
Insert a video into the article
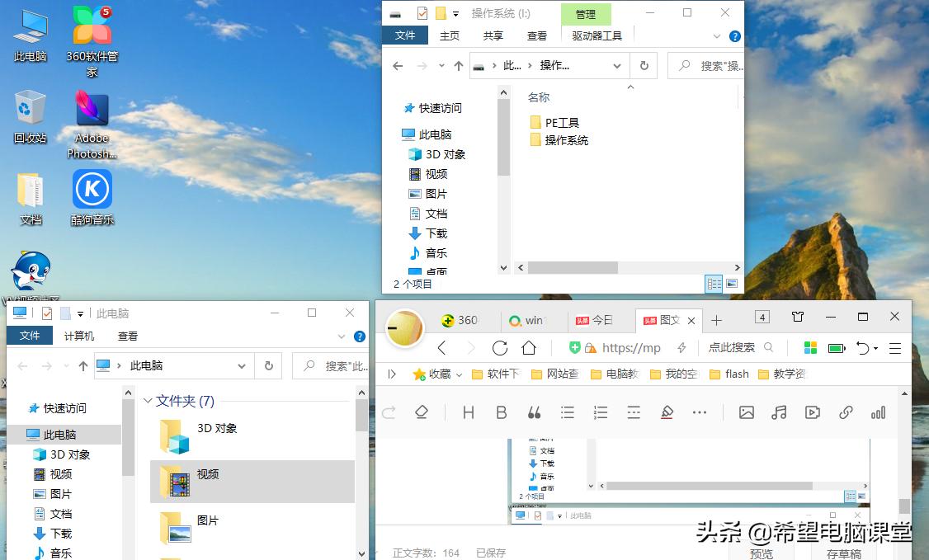coord(812,412)
